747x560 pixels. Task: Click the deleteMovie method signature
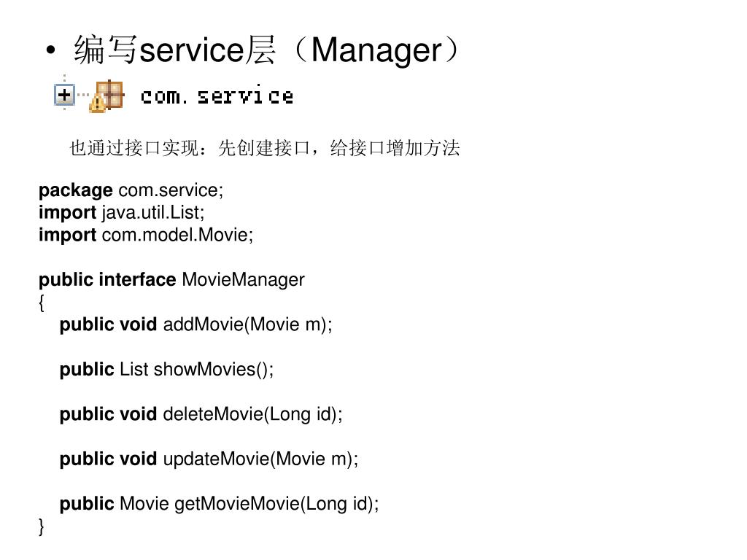[201, 414]
